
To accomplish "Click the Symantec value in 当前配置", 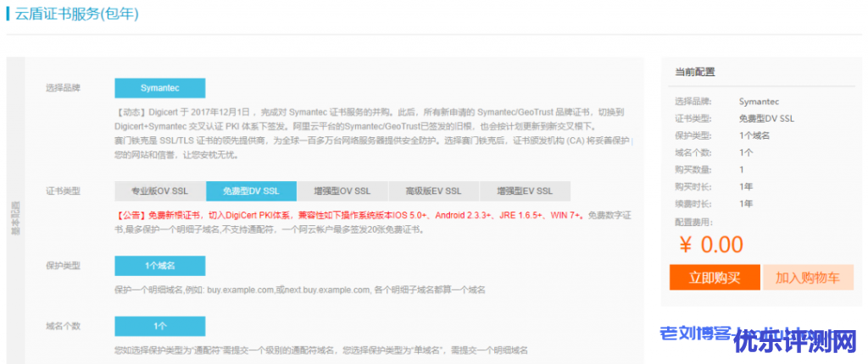I will [759, 102].
